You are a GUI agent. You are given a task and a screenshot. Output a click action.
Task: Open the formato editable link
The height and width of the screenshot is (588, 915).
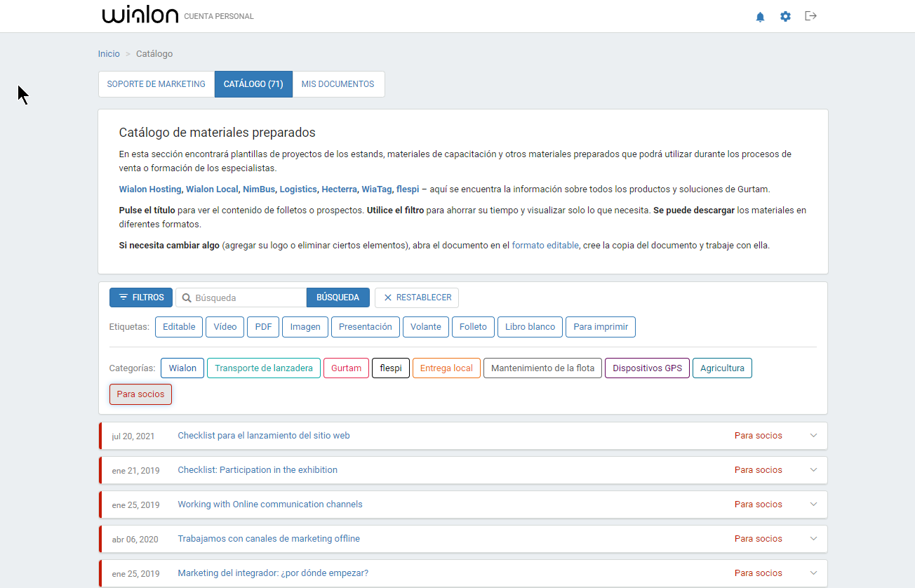point(545,245)
